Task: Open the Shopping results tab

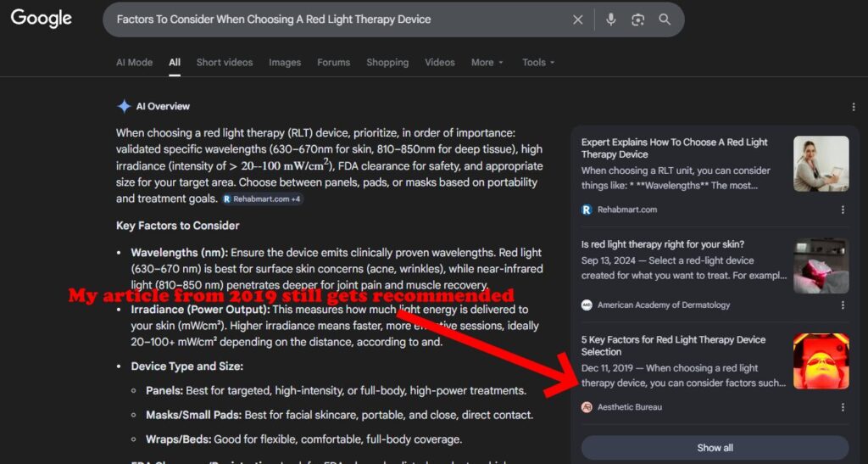Action: coord(387,63)
